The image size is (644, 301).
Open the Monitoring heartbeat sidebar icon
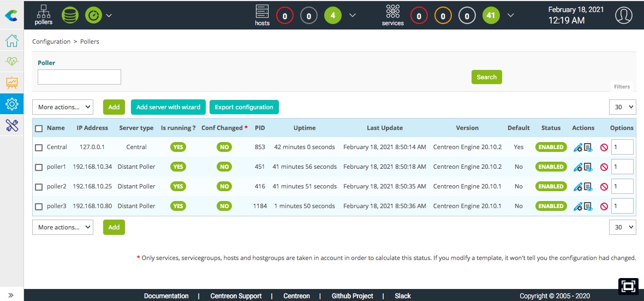click(x=11, y=62)
